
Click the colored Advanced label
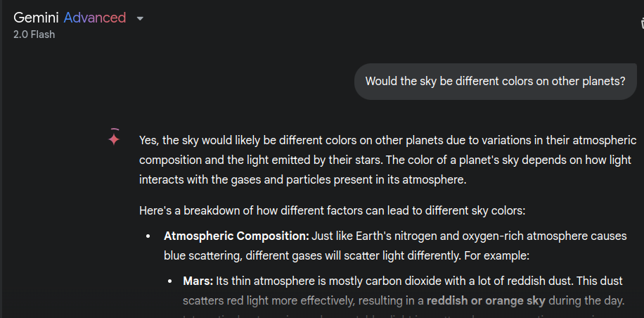(x=95, y=18)
